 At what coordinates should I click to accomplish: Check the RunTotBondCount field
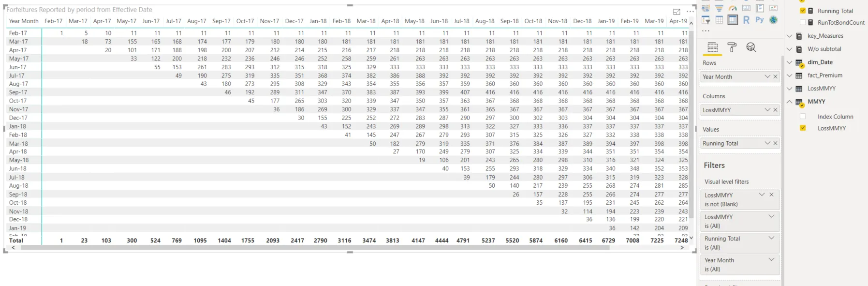[803, 22]
